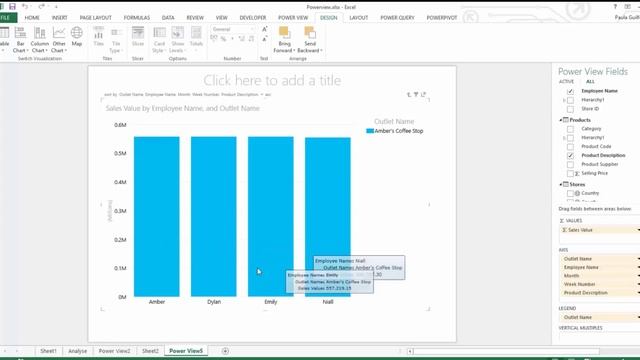Increase the font size with the larger A
Viewport: 640px width, 360px height.
(264, 29)
